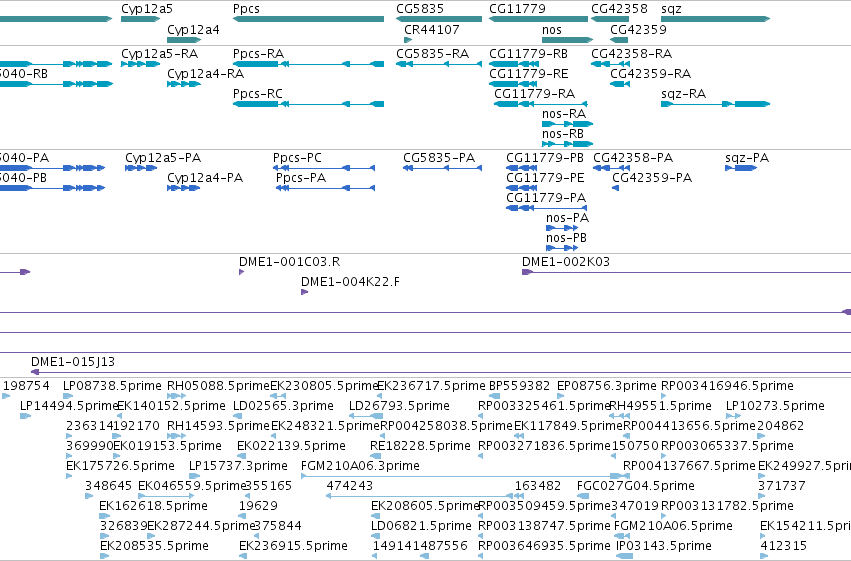Select the BP559382 EST entry
851x561 pixels.
(494, 396)
